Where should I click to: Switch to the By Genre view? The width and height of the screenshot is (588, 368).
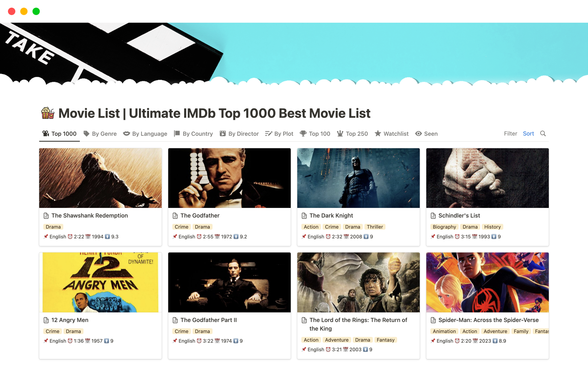click(100, 134)
